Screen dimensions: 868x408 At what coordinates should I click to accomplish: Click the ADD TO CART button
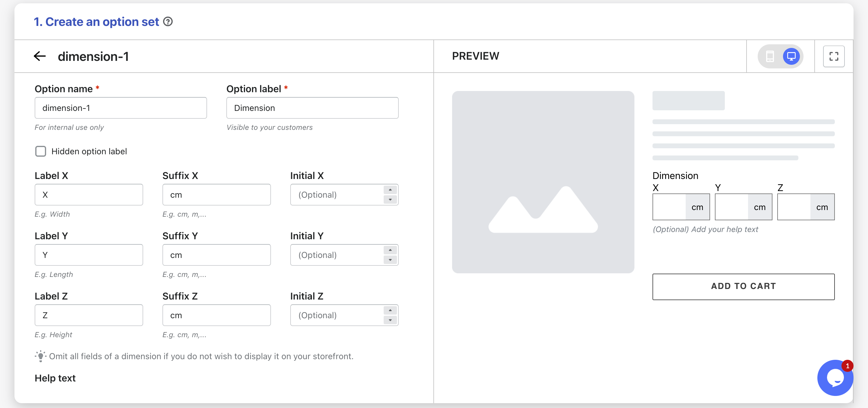[743, 286]
